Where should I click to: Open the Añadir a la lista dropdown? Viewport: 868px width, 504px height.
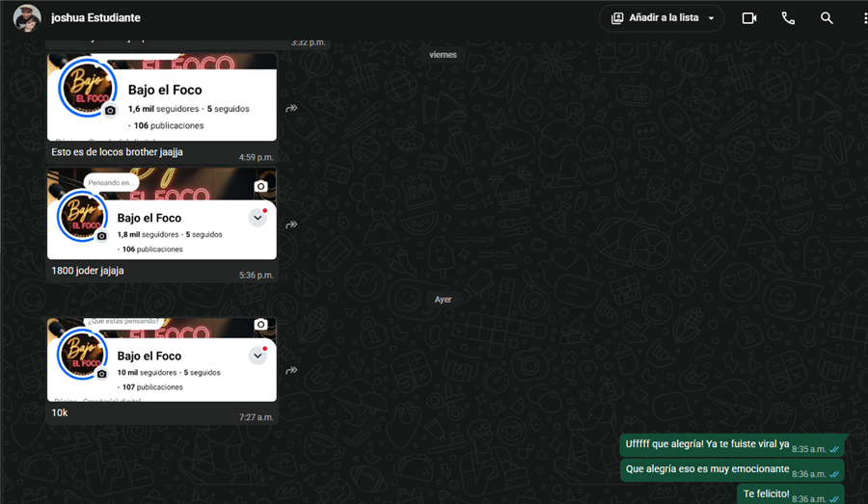pos(661,18)
